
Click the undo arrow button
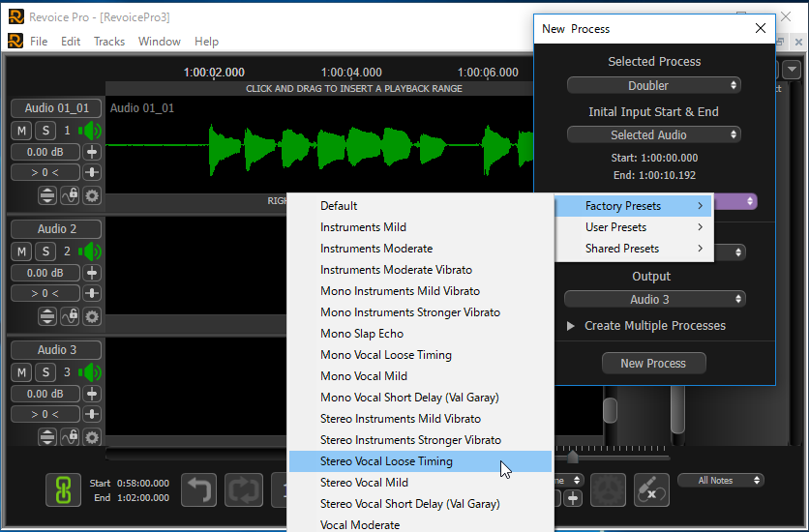pos(198,489)
